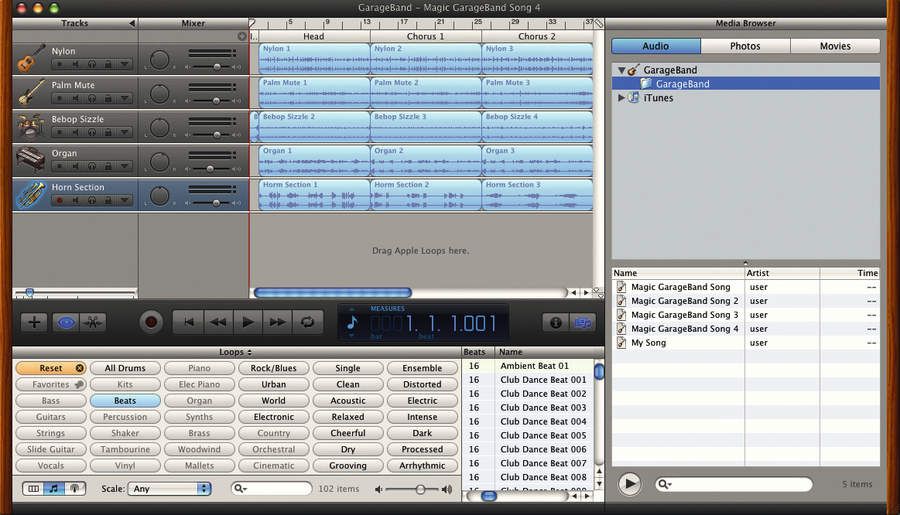Enable recording on the Organ track
The image size is (900, 515).
(59, 166)
